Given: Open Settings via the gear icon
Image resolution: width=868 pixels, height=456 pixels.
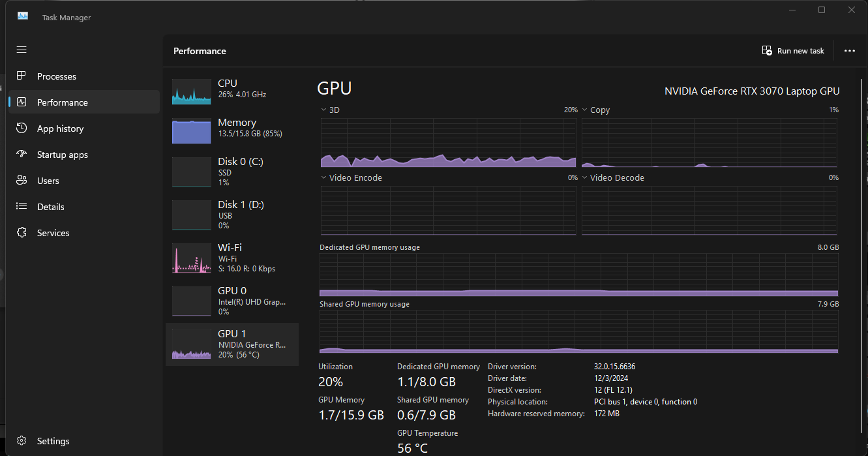Looking at the screenshot, I should [22, 441].
